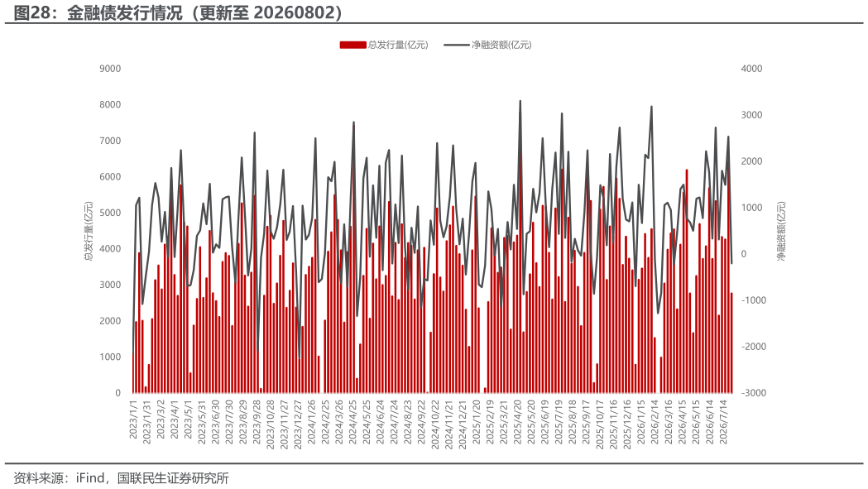Select the 2026/7/14 date label
The width and height of the screenshot is (868, 489).
[x=723, y=422]
